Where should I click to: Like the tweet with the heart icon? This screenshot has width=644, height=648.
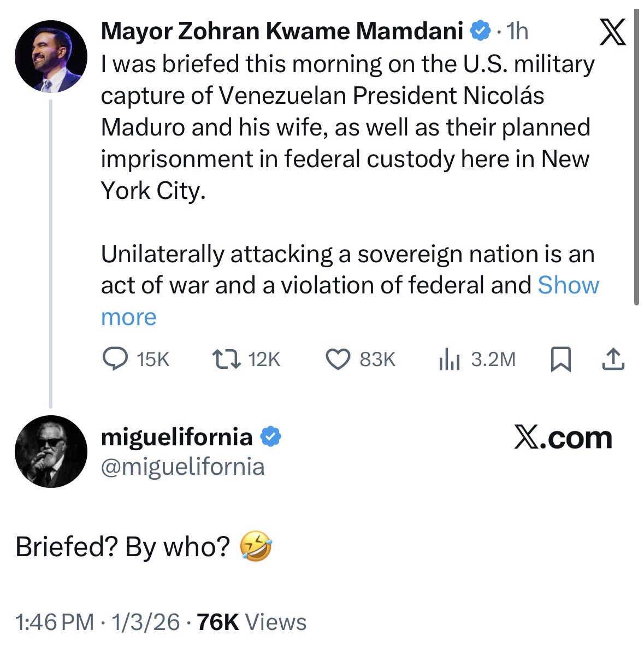coord(338,360)
